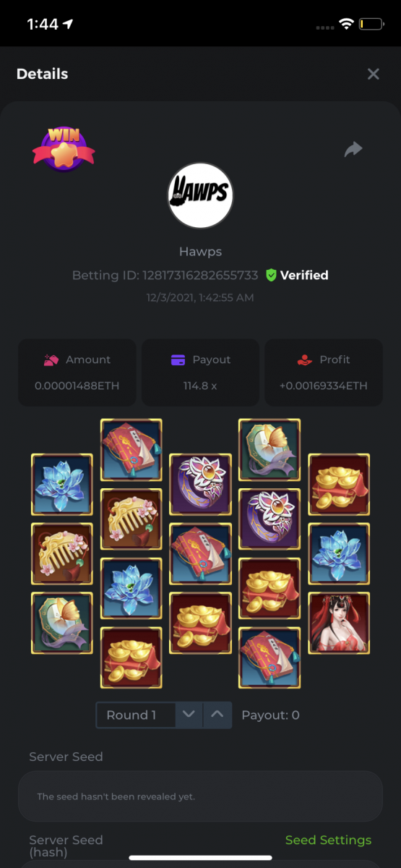The width and height of the screenshot is (401, 868).
Task: Go to previous round with up chevron
Action: [x=217, y=715]
